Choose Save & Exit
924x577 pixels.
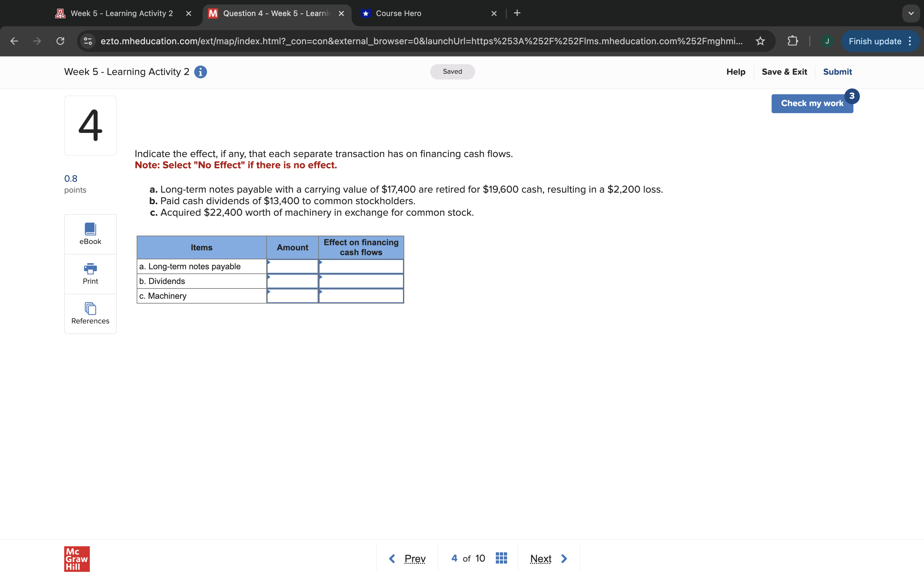coord(785,72)
